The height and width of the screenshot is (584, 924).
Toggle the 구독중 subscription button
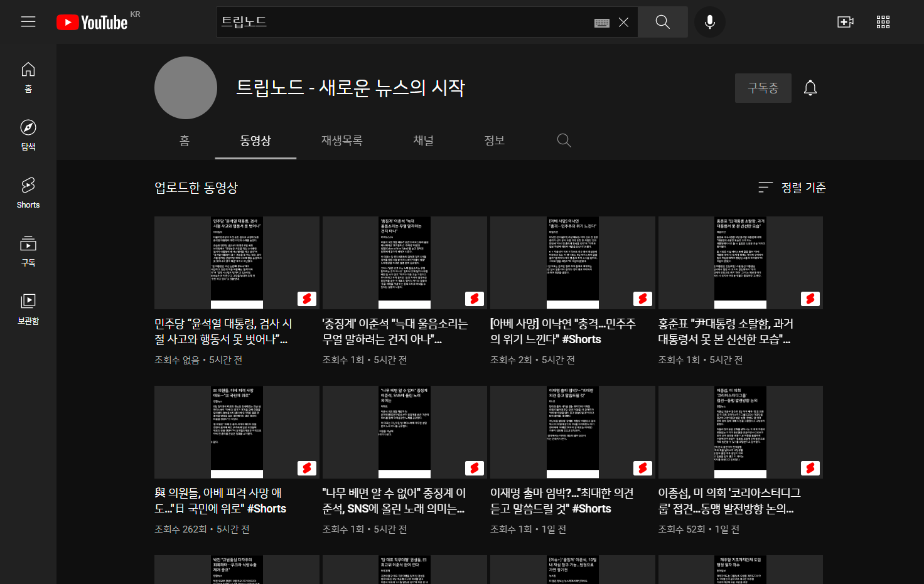coord(763,88)
